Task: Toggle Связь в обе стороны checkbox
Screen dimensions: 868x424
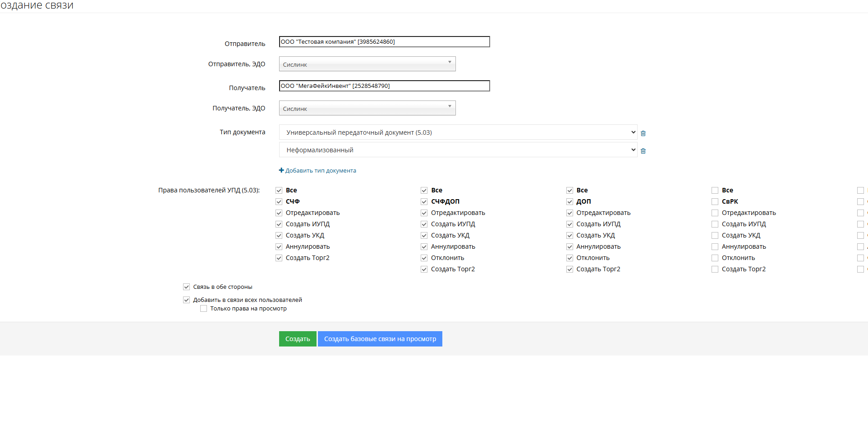Action: tap(187, 287)
